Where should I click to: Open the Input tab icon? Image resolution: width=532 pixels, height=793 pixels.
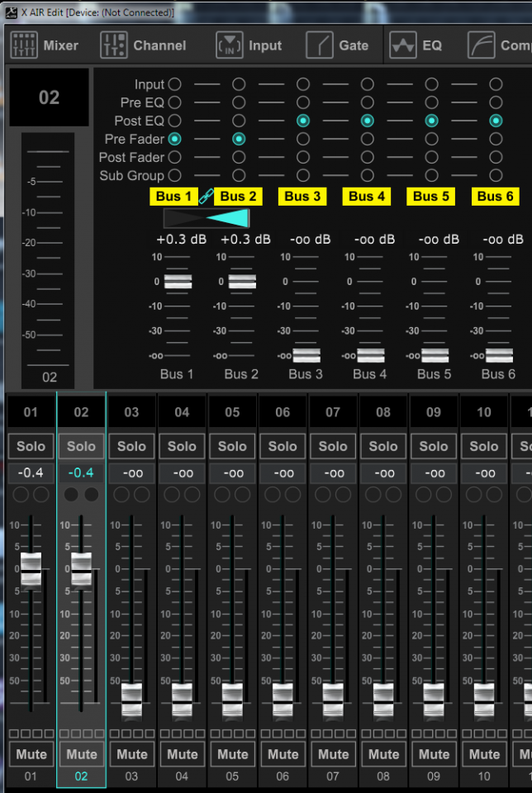pyautogui.click(x=230, y=45)
